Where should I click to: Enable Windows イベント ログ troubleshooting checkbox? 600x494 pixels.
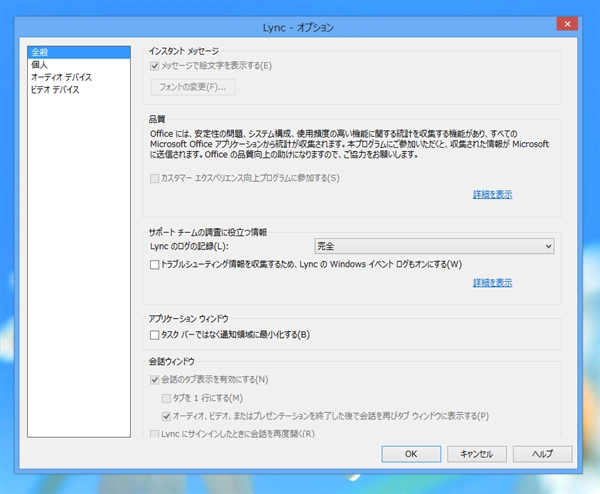coord(155,264)
